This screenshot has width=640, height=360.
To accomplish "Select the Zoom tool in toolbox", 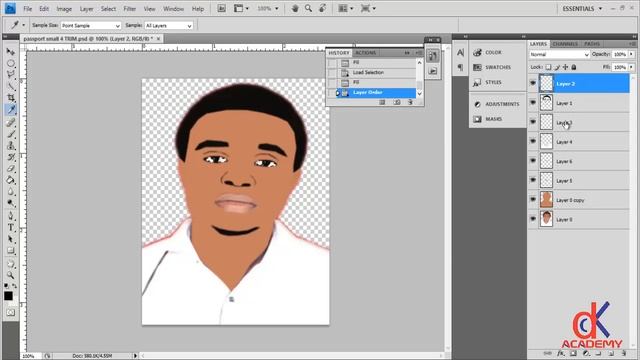I will point(11,275).
